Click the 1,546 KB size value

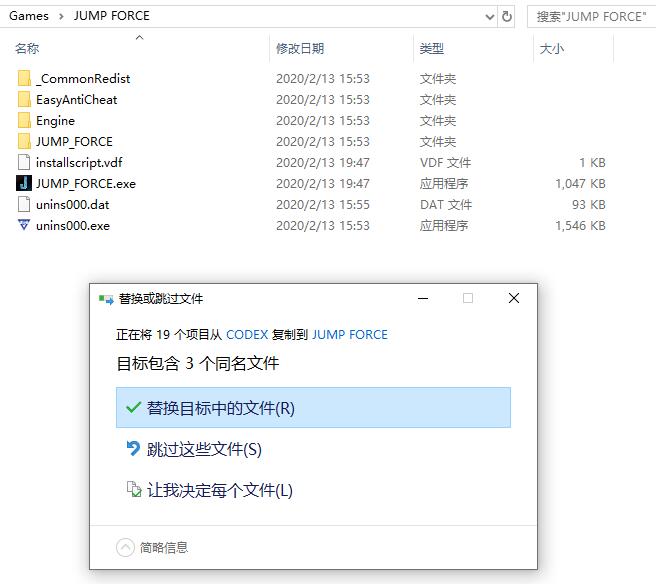pyautogui.click(x=580, y=225)
